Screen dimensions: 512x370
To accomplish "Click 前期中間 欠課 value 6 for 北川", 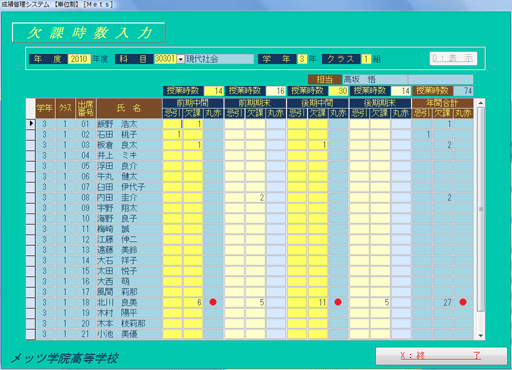I will 193,302.
